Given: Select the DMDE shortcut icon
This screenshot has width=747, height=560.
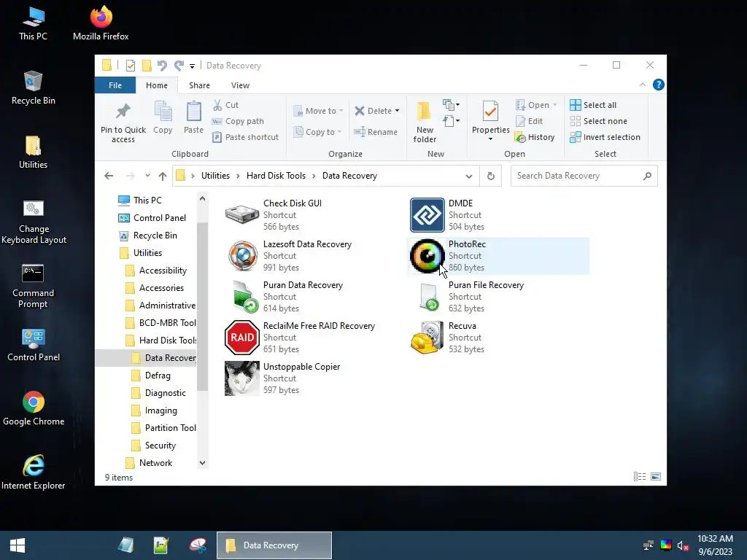Looking at the screenshot, I should pos(427,215).
